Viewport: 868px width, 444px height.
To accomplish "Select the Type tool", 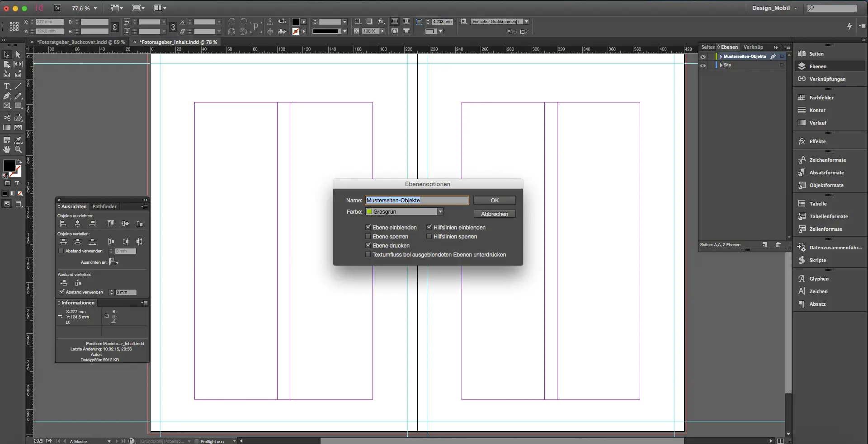I will (x=7, y=86).
